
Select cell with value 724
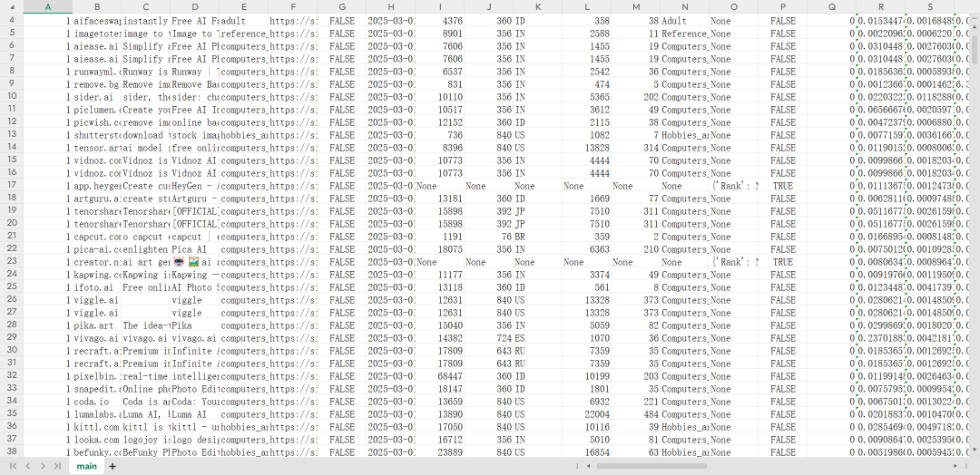tap(489, 338)
